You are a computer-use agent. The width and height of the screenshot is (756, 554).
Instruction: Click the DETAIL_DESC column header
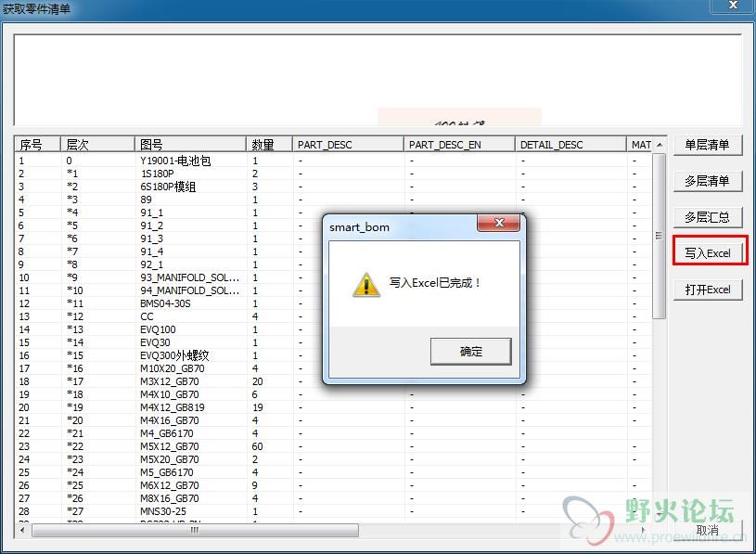pos(570,145)
